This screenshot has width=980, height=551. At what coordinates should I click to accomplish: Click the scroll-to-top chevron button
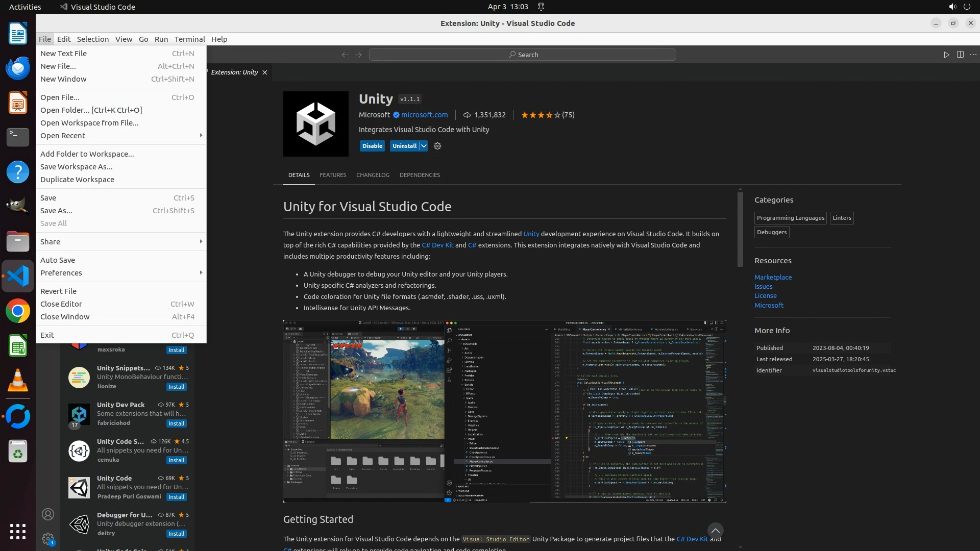[x=715, y=531]
